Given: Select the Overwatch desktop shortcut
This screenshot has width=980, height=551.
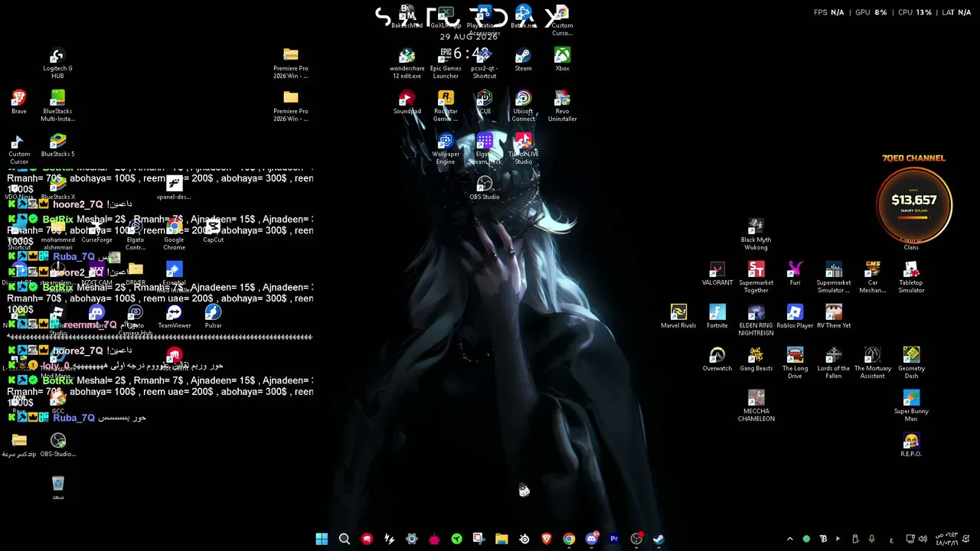Looking at the screenshot, I should tap(717, 360).
